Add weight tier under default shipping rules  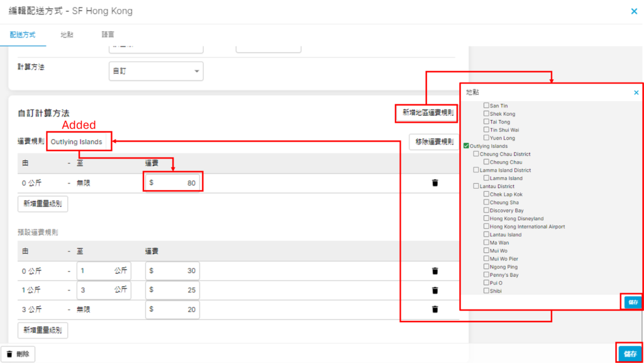[43, 330]
